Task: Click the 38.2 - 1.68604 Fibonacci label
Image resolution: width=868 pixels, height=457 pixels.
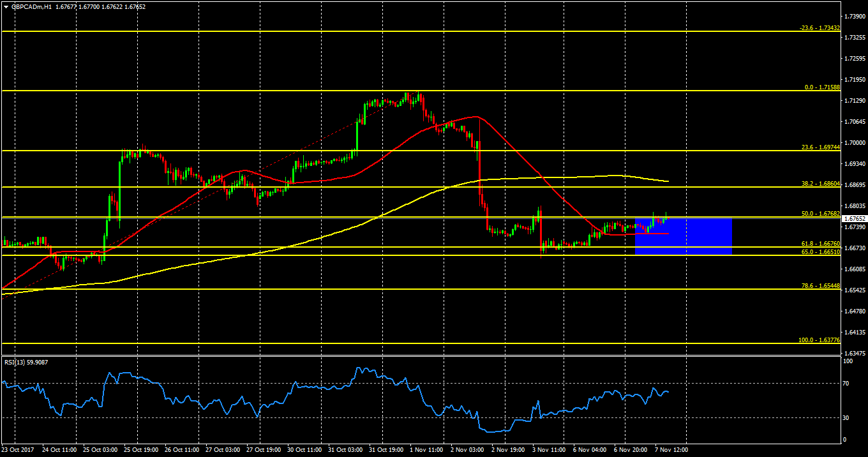Action: [820, 183]
